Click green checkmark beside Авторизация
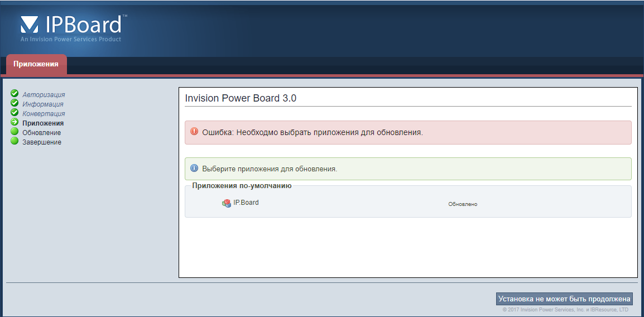Image resolution: width=644 pixels, height=317 pixels. tap(15, 93)
